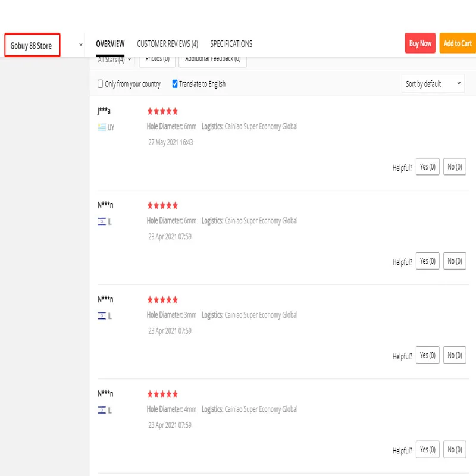Viewport: 476px width, 476px height.
Task: Click the orange Add to Cart button
Action: coord(457,43)
